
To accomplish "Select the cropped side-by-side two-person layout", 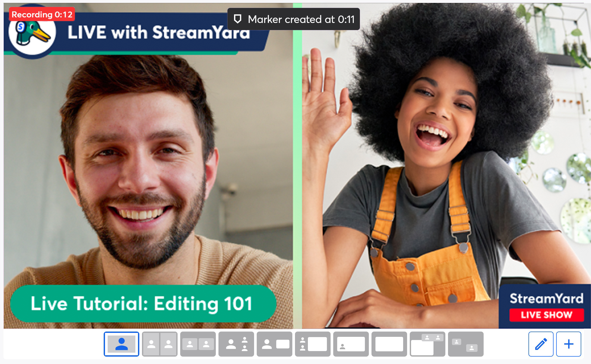I will point(160,344).
